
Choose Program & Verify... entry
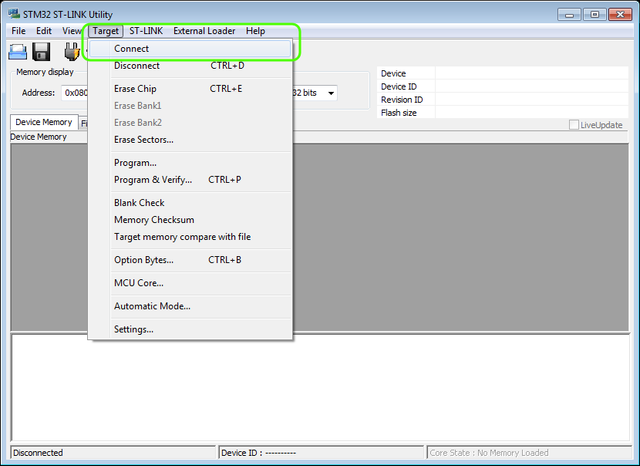[x=190, y=180]
